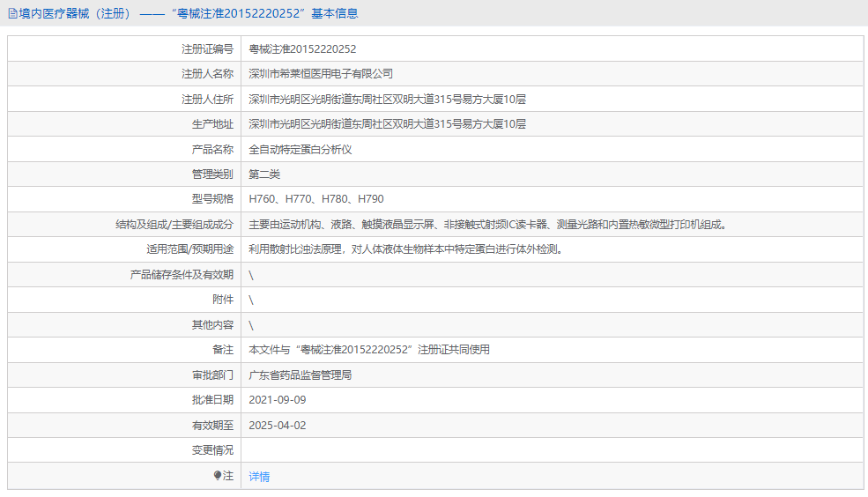The image size is (868, 497).
Task: Select company name 深圳市希莱恒医用电子有限公司
Action: [321, 74]
